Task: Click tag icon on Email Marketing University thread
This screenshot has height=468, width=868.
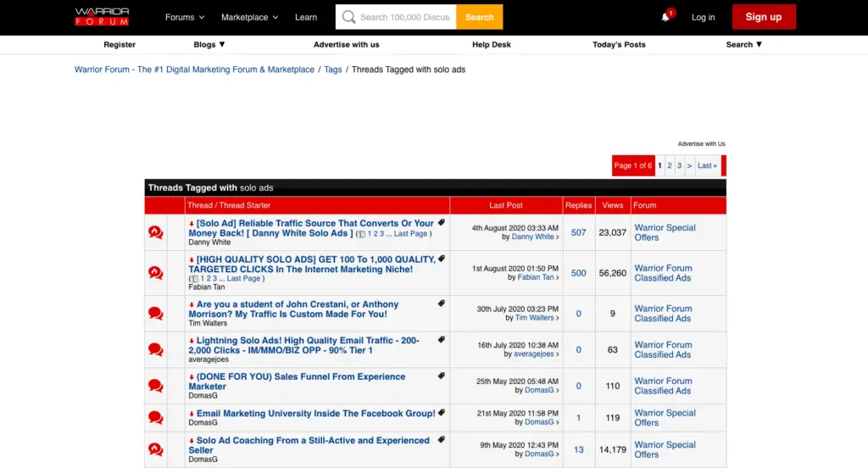Action: [x=441, y=413]
